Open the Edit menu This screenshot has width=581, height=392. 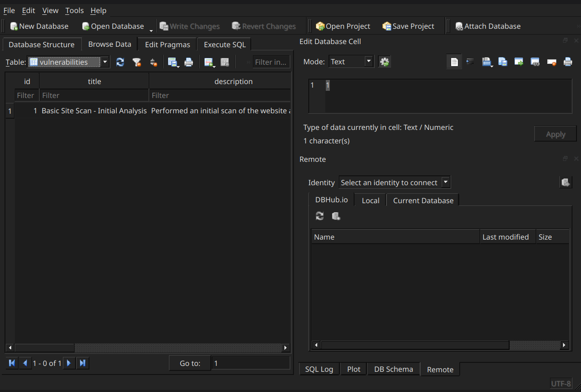[x=28, y=10]
